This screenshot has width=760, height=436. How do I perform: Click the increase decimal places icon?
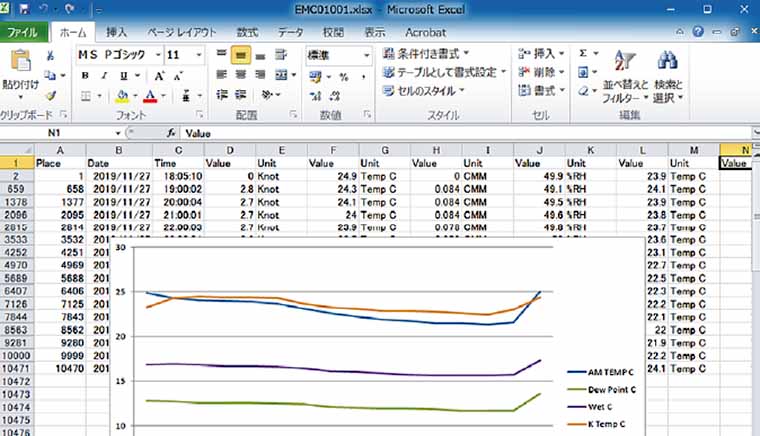316,96
